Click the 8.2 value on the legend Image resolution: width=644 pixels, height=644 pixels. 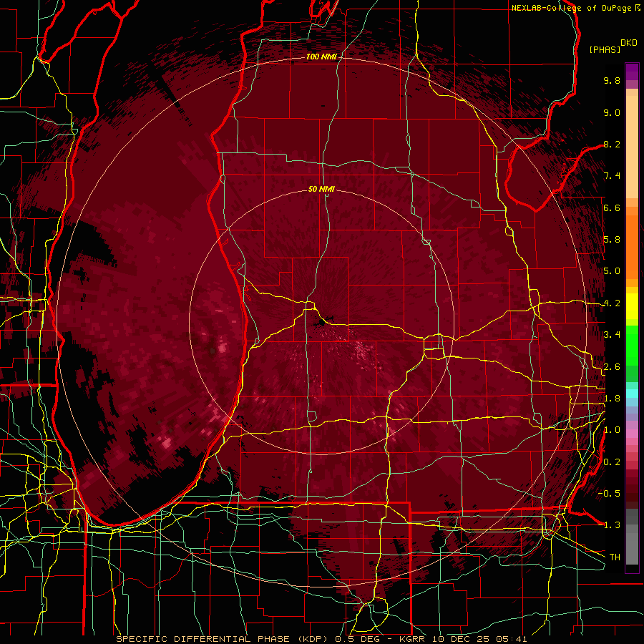point(612,144)
